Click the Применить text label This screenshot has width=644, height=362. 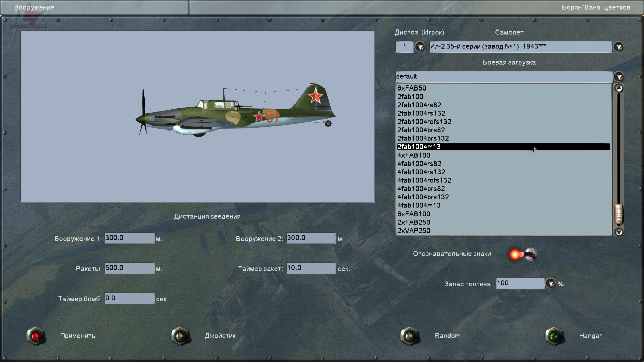pyautogui.click(x=77, y=336)
